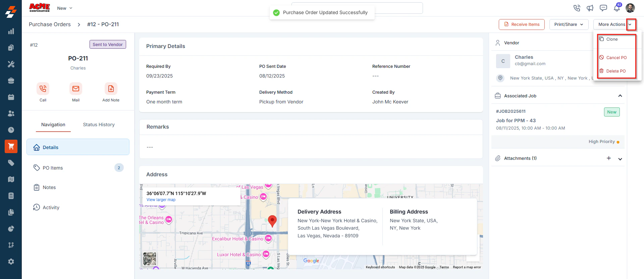The width and height of the screenshot is (644, 279).
Task: Open the Print/Share dropdown
Action: point(569,25)
